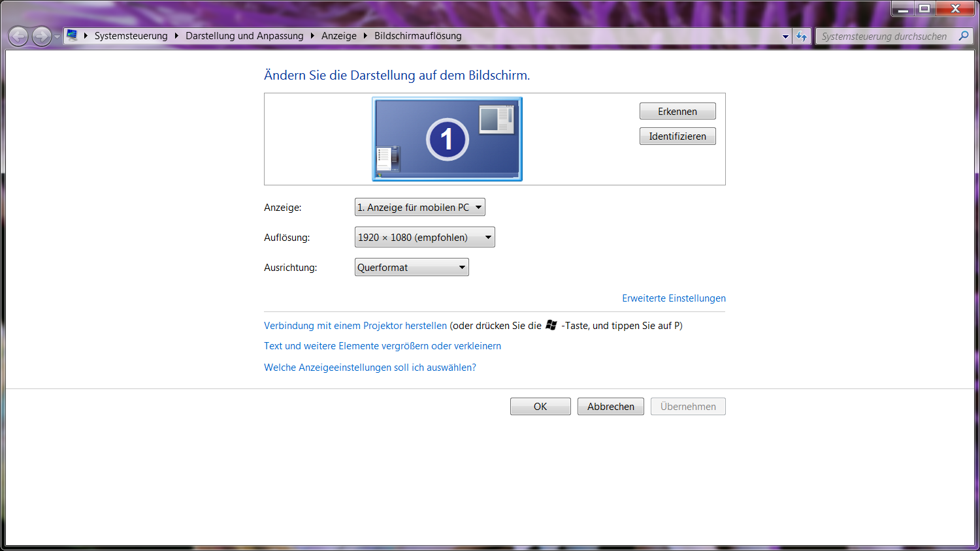Open Erweiterte Einstellungen link

[674, 298]
